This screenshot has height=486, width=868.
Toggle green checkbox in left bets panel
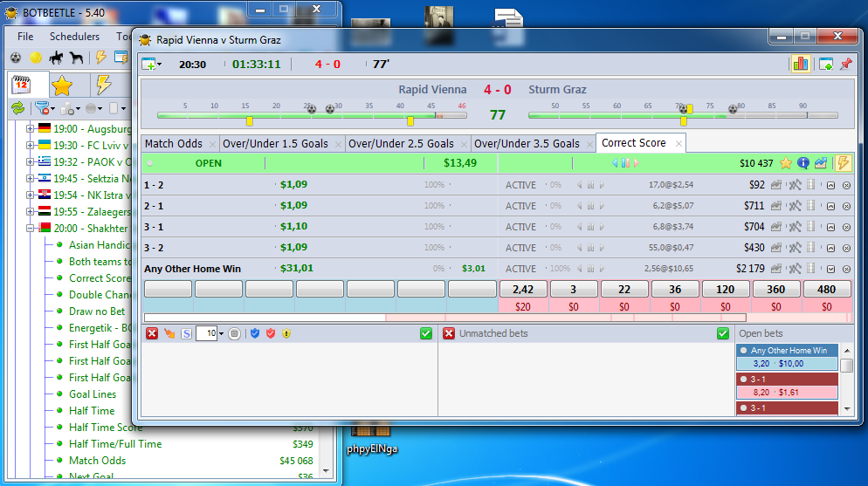tap(425, 333)
